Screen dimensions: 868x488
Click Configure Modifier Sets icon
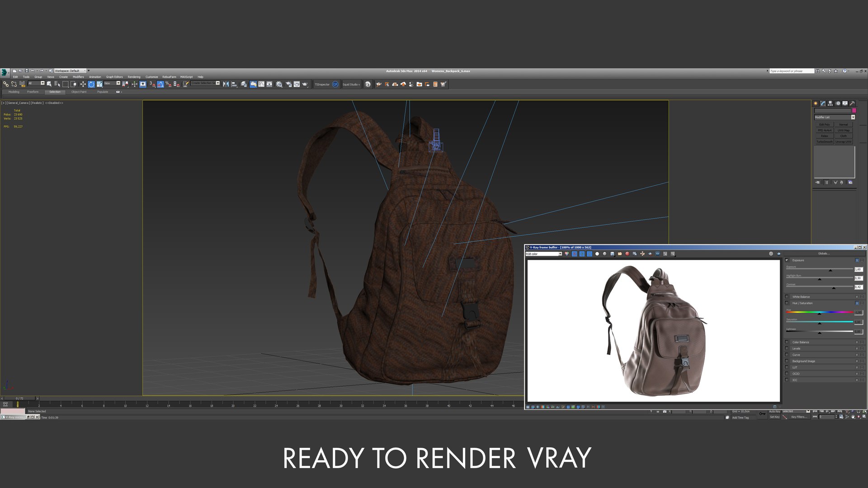click(850, 183)
